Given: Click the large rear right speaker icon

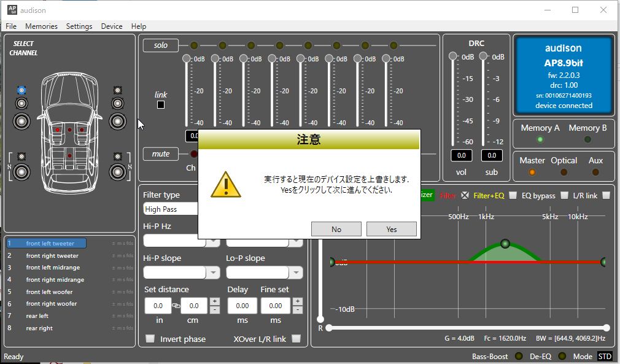Looking at the screenshot, I should pyautogui.click(x=117, y=172).
